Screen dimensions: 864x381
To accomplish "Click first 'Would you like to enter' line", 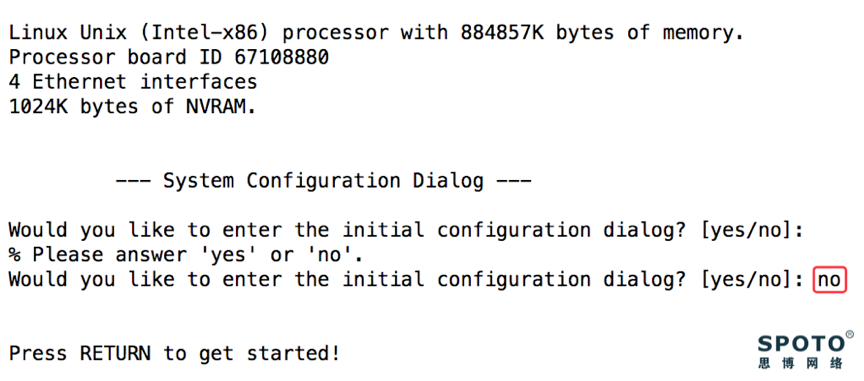I will pyautogui.click(x=407, y=230).
